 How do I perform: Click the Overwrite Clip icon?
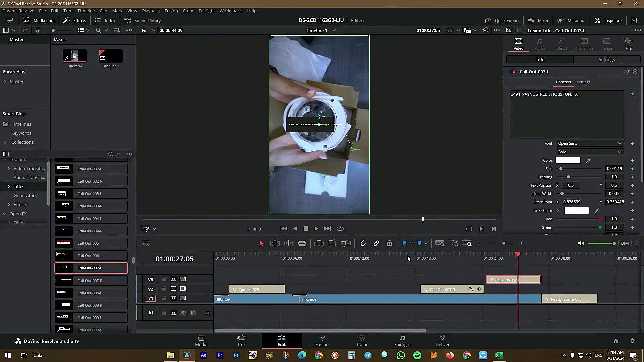(332, 243)
